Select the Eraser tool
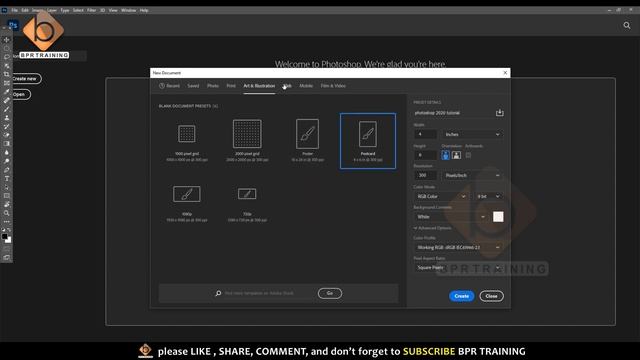Viewport: 640px width, 360px height. (x=7, y=135)
